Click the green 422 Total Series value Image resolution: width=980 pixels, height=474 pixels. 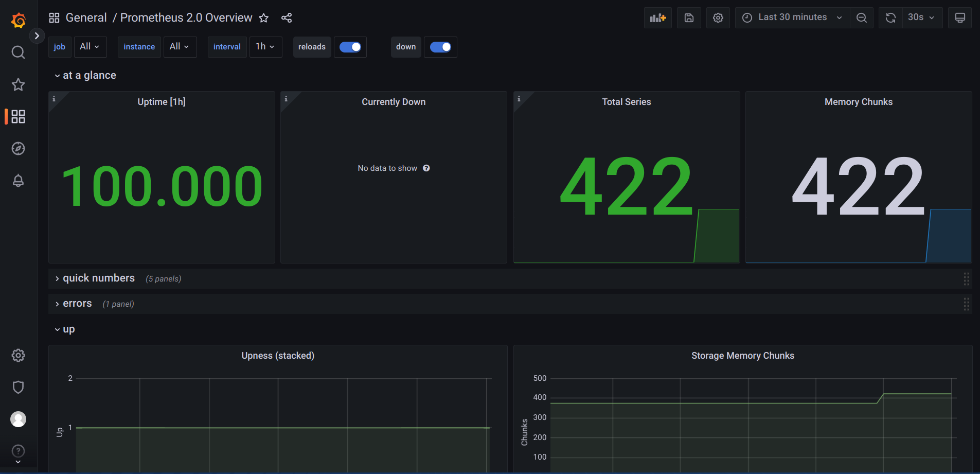click(627, 186)
